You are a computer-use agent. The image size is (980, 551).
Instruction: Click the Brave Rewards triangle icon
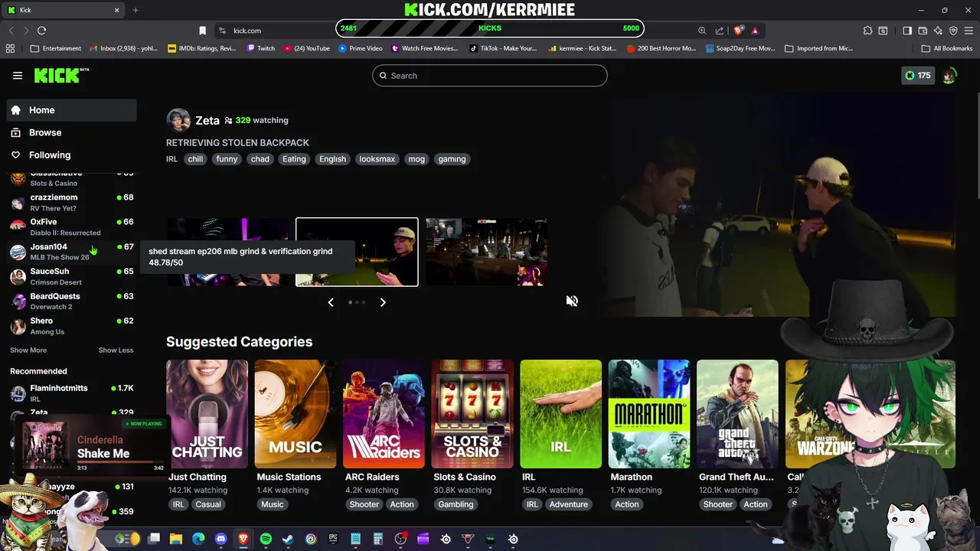click(755, 31)
